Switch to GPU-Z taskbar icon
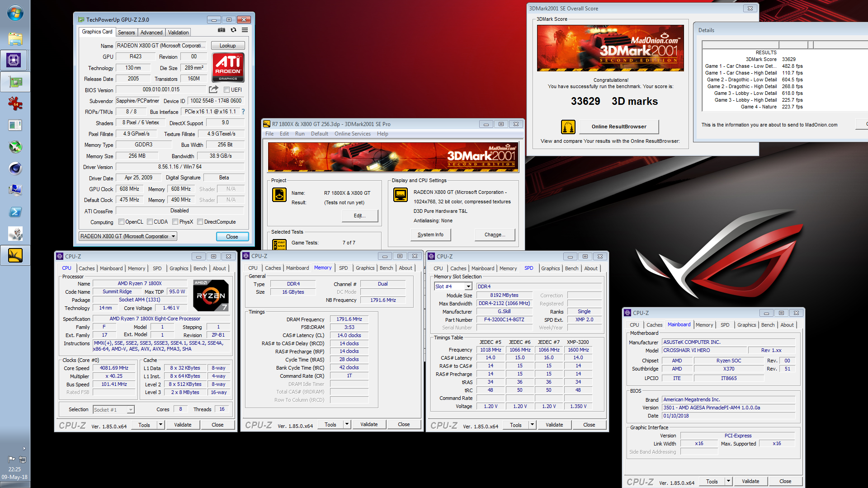The image size is (868, 488). pyautogui.click(x=15, y=82)
